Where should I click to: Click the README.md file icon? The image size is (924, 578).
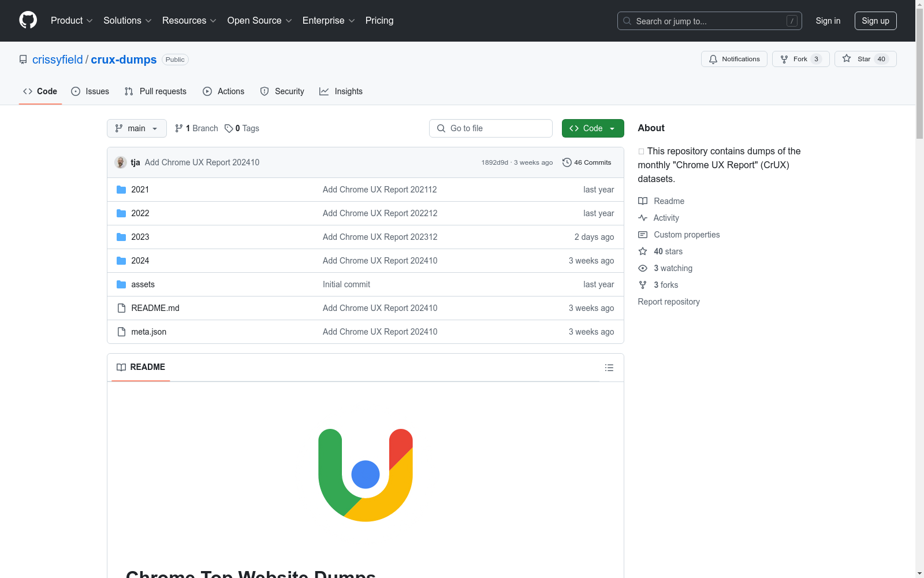point(121,308)
